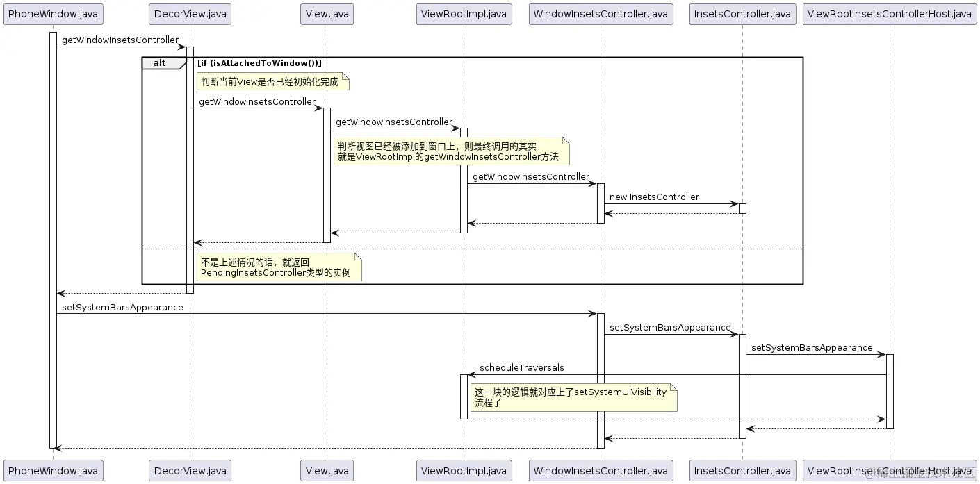Select the ViewRootInsetsControllerHost.java top box
Image resolution: width=980 pixels, height=484 pixels.
pyautogui.click(x=890, y=13)
